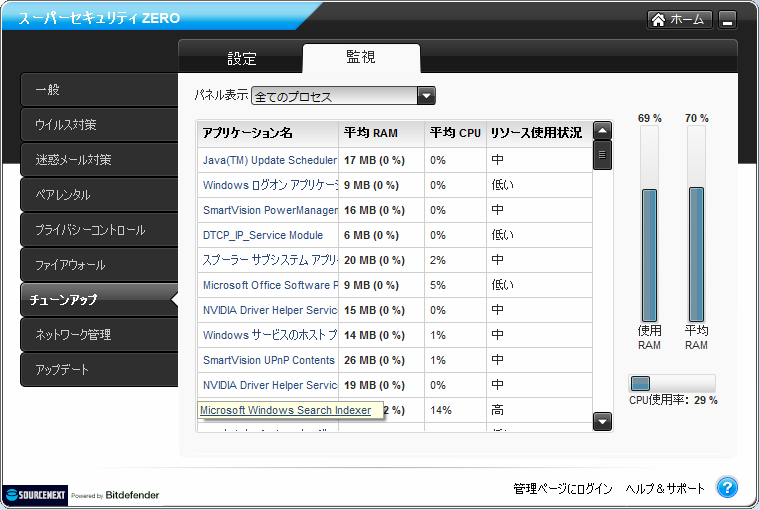Go to 迷惑メール対策 in sidebar
Viewport: 760px width, 510px height.
coord(99,159)
